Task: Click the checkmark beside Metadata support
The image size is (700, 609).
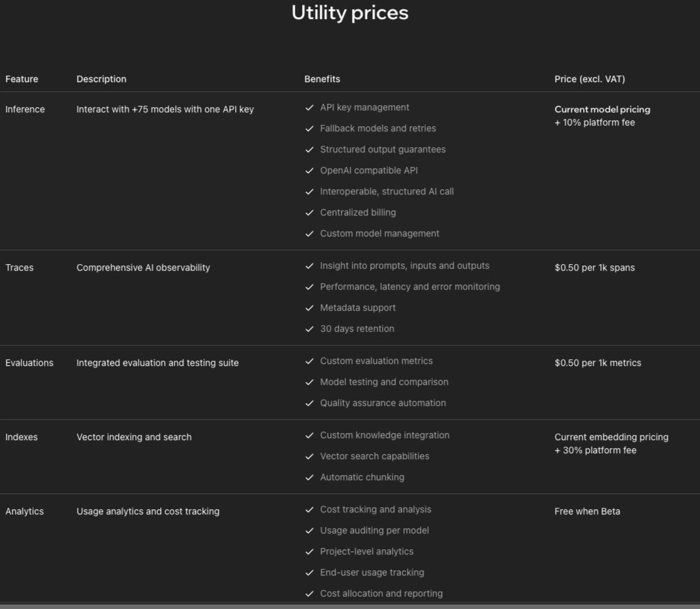Action: (x=309, y=308)
